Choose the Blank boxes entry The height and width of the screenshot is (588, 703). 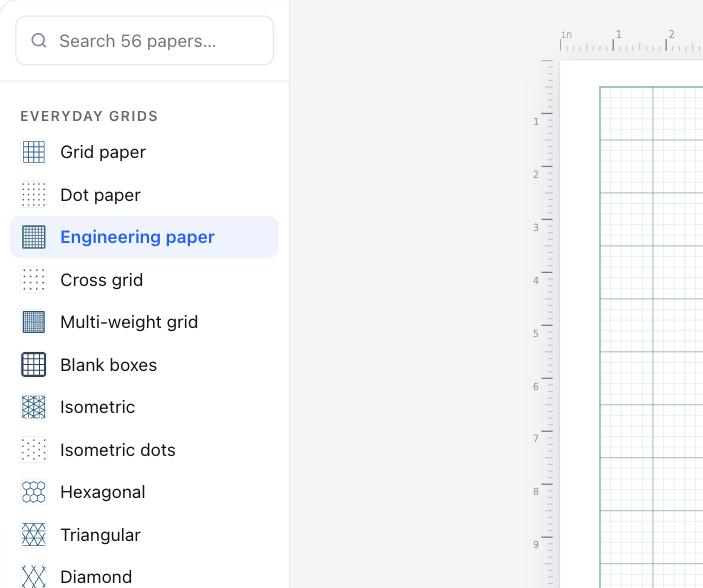click(x=144, y=364)
